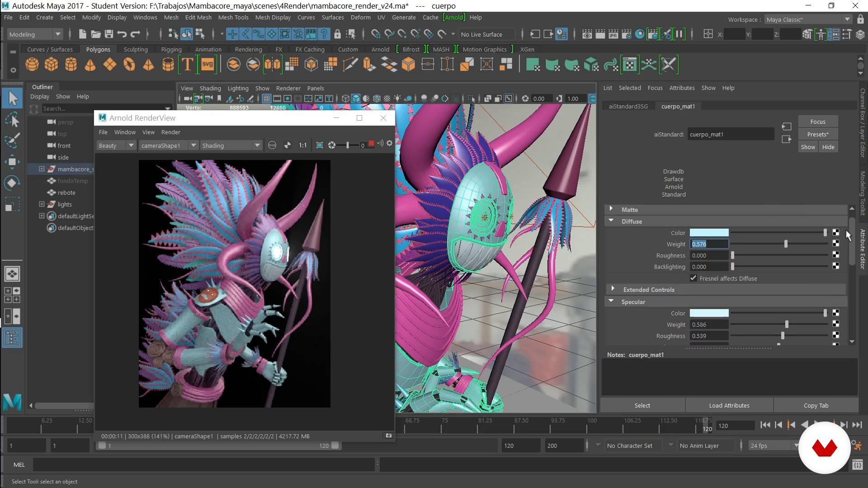
Task: Click the Copy Tab button
Action: tap(816, 405)
